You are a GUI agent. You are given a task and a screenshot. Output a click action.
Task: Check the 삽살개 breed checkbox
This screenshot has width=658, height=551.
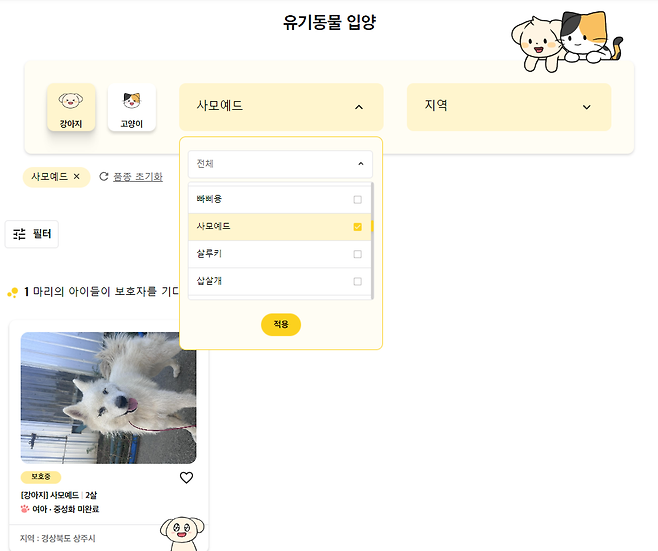pyautogui.click(x=358, y=281)
